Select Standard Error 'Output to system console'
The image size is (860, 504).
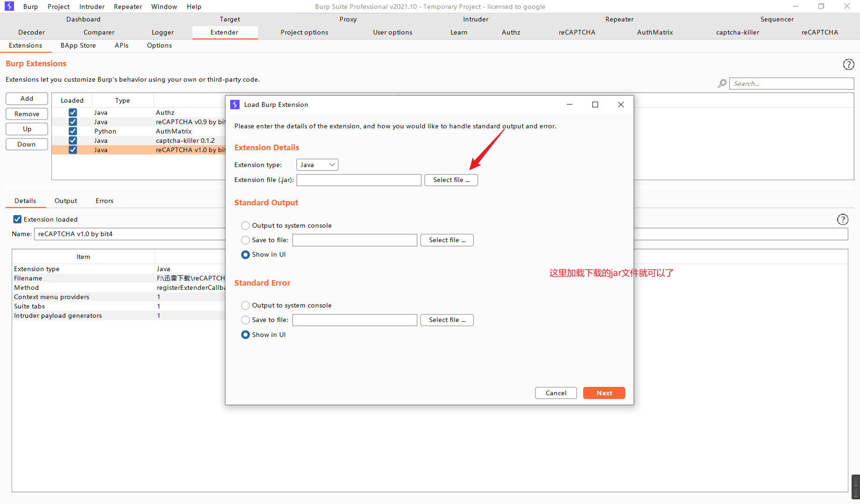click(x=246, y=306)
